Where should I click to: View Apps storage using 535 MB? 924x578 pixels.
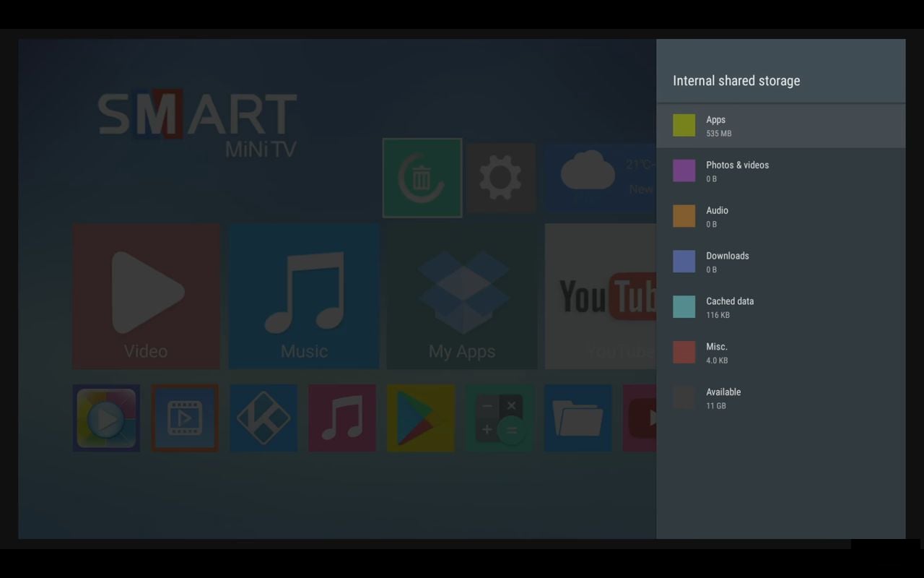781,126
